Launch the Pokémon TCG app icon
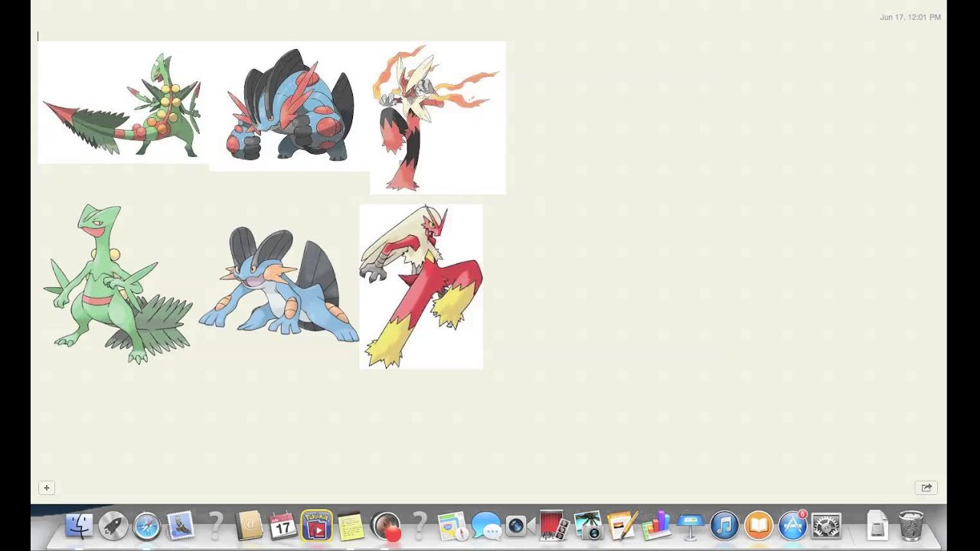The width and height of the screenshot is (980, 551). [316, 526]
